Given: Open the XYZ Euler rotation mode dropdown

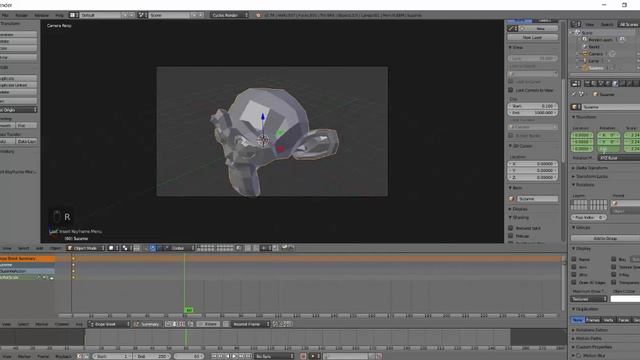Looking at the screenshot, I should 619,158.
